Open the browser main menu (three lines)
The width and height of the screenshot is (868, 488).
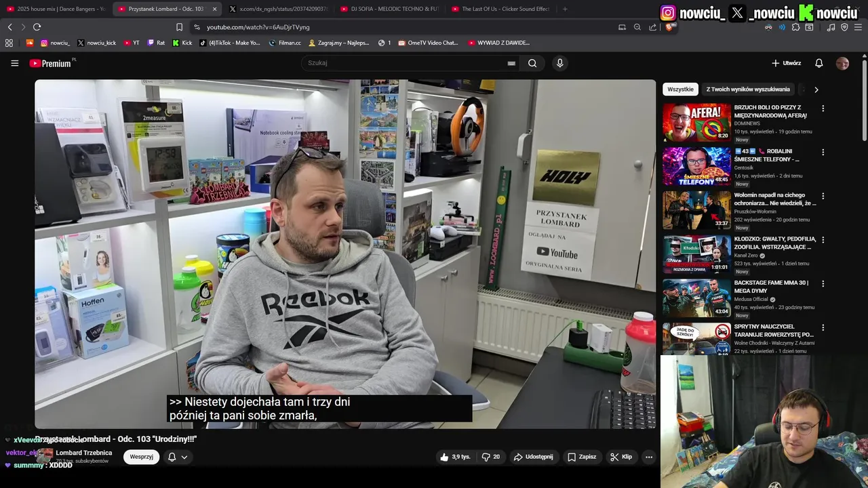tap(858, 27)
